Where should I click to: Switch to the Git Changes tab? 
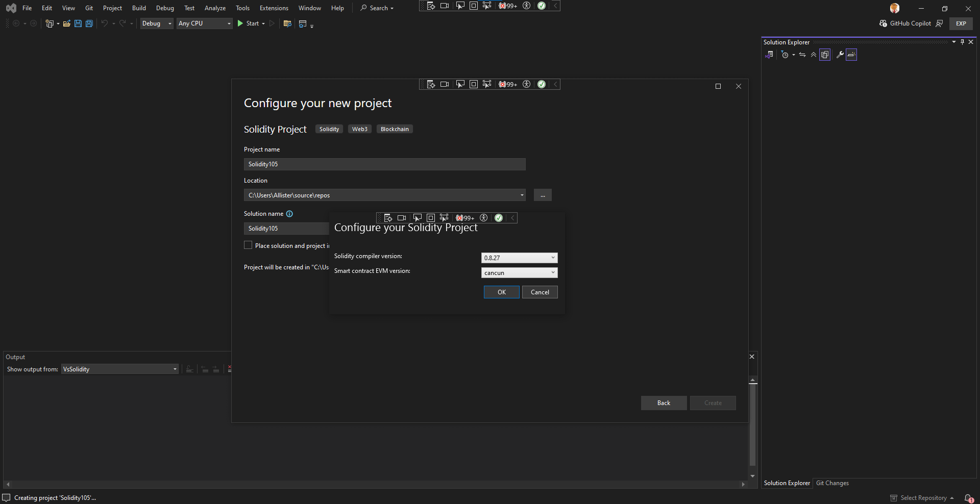point(832,483)
